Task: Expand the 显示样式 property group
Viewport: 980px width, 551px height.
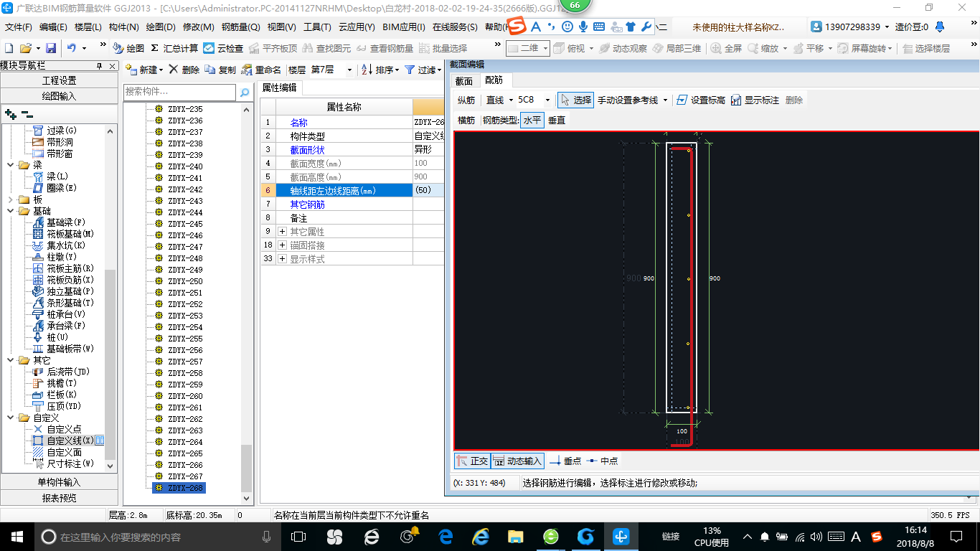Action: point(282,258)
